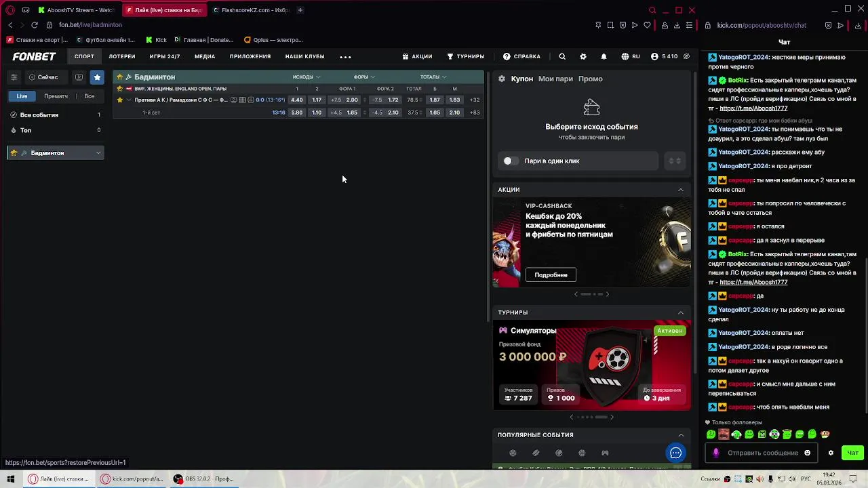
Task: Select the Прематч filter tab
Action: [x=56, y=96]
